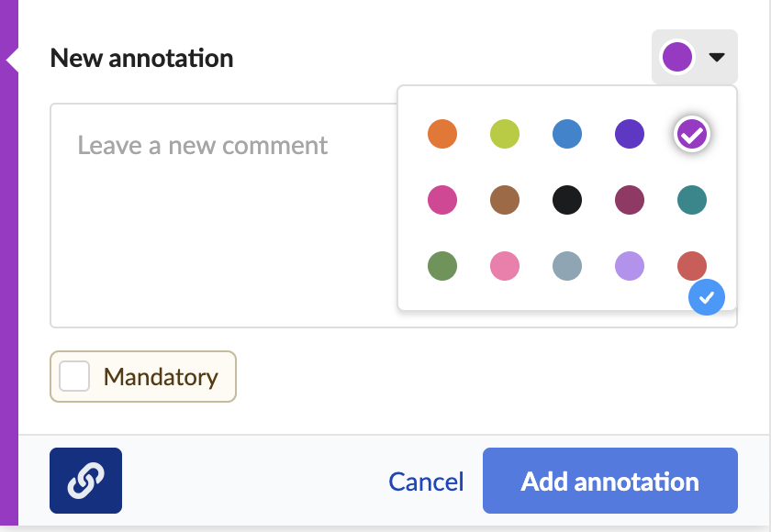Choose the indigo color swatch
This screenshot has height=532, width=771.
point(630,134)
